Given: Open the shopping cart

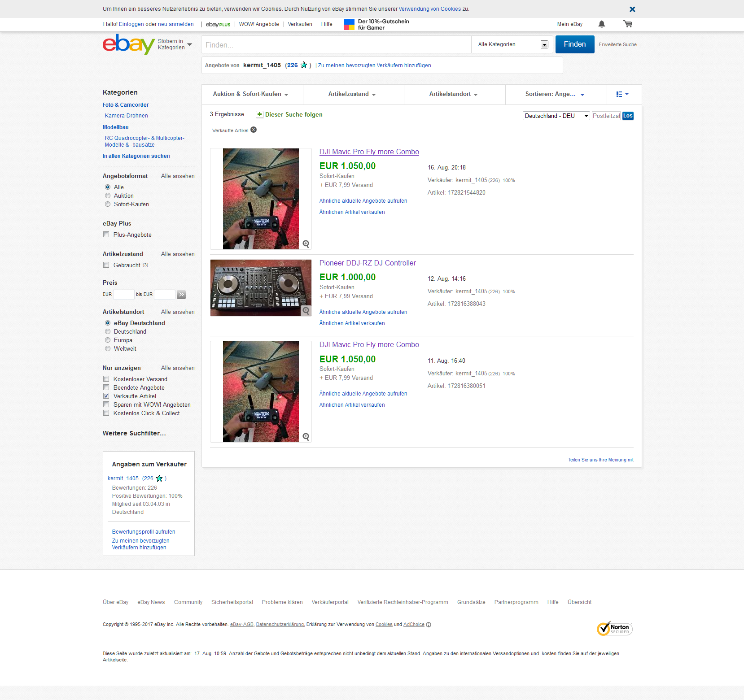Looking at the screenshot, I should click(x=628, y=24).
